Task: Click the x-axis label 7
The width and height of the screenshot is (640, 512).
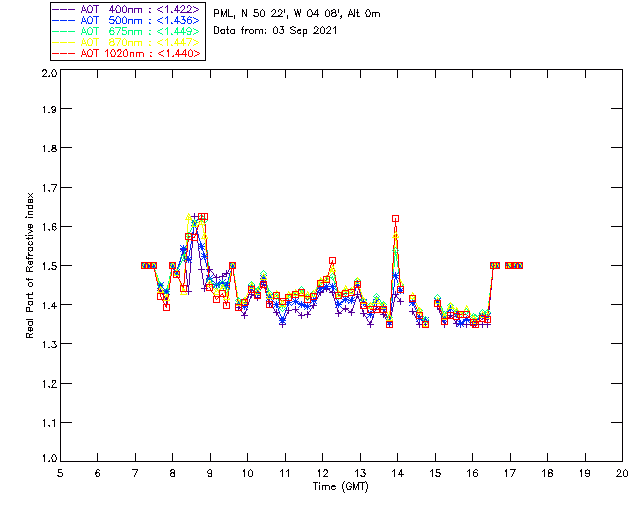Action: point(135,473)
